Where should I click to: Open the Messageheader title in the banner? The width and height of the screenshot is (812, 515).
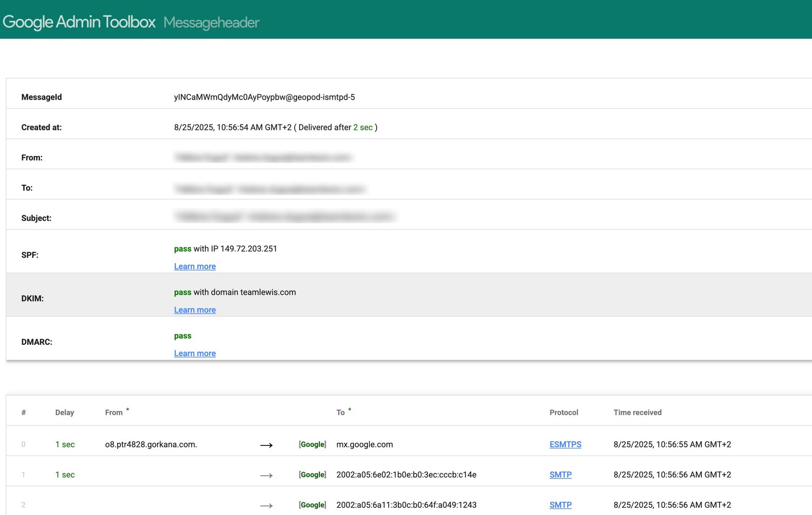(x=210, y=22)
